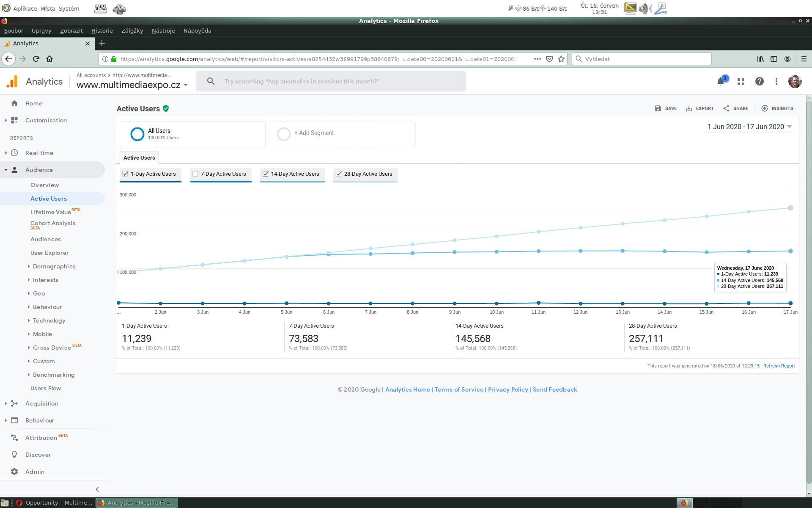Screen dimensions: 812x508
Task: Uncheck the 28-Day Active Users checkbox
Action: 339,174
